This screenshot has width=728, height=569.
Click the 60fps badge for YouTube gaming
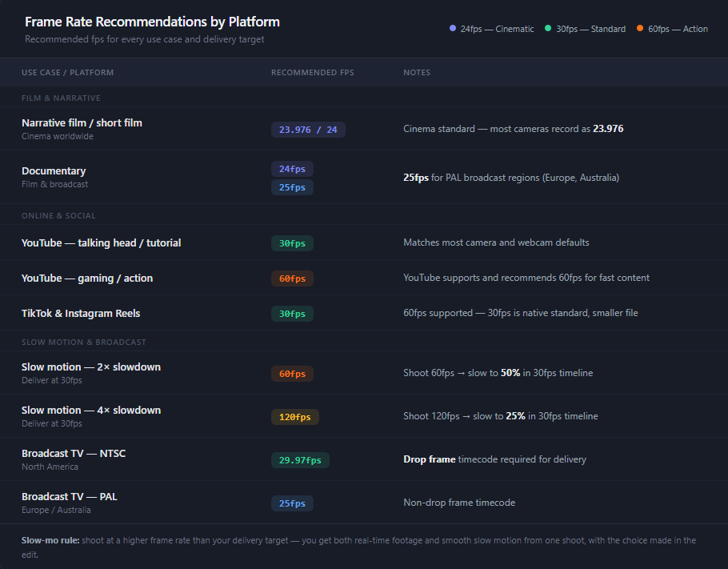click(292, 278)
